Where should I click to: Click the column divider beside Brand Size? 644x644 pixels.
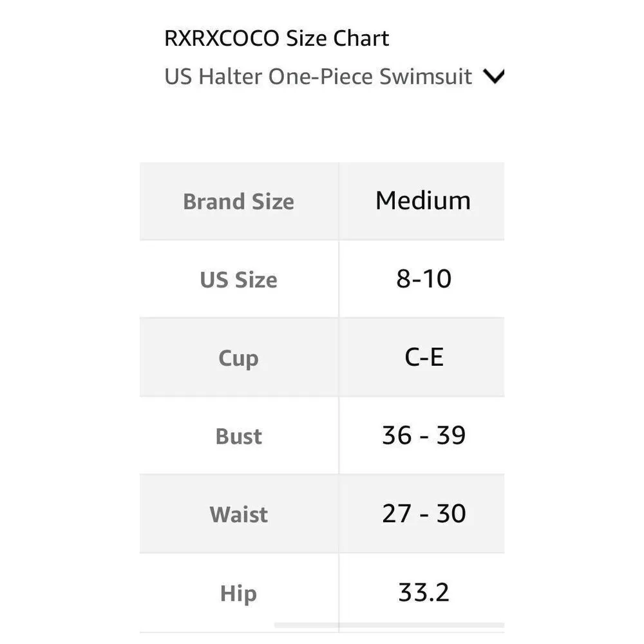click(x=339, y=202)
